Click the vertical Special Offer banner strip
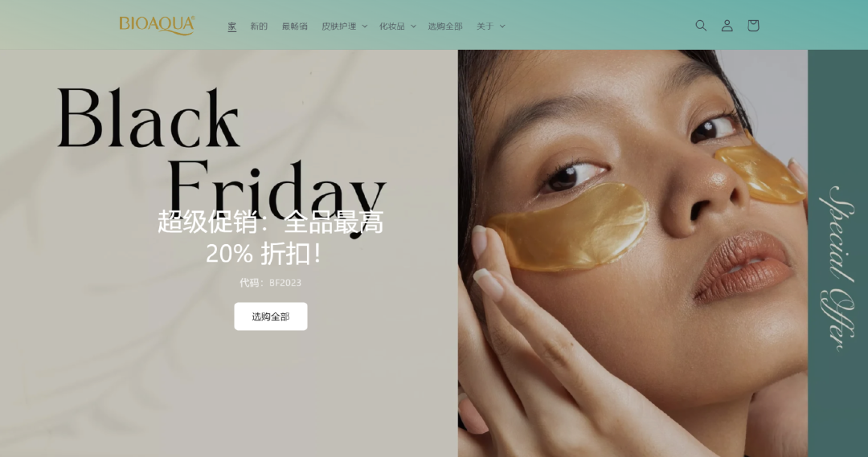868x457 pixels. pyautogui.click(x=837, y=253)
